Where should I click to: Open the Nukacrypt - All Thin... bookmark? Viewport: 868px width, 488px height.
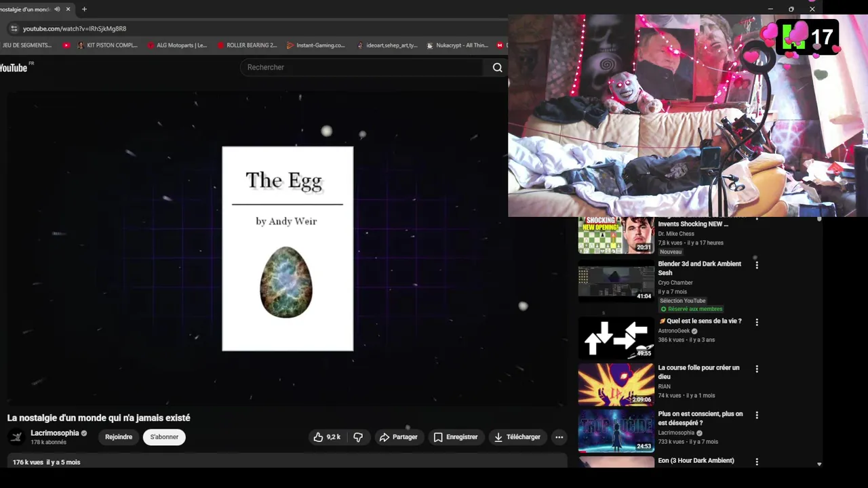click(x=458, y=45)
